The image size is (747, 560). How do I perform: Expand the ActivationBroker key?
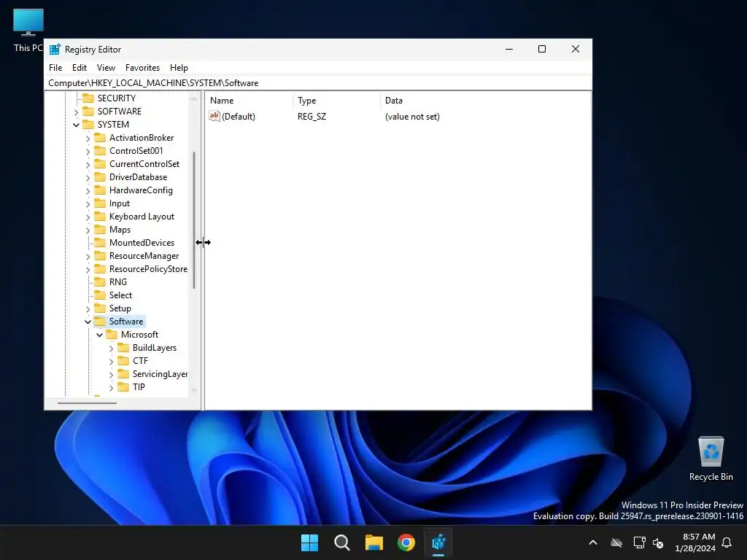[88, 138]
